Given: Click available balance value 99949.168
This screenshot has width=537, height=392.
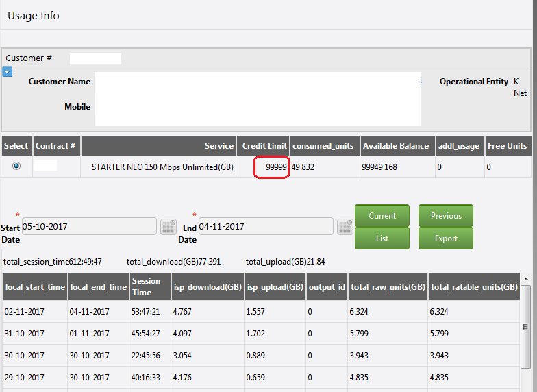Looking at the screenshot, I should coord(379,167).
